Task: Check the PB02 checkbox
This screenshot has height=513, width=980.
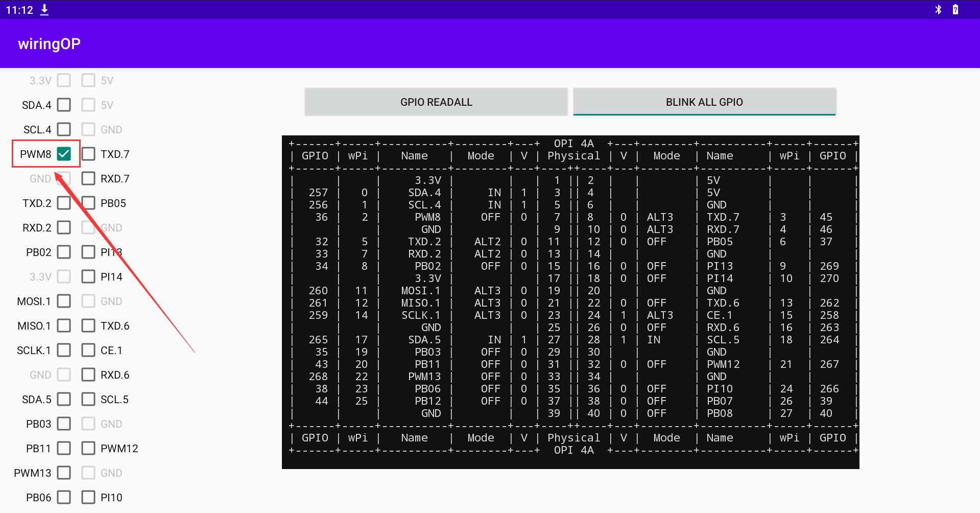Action: [x=64, y=252]
